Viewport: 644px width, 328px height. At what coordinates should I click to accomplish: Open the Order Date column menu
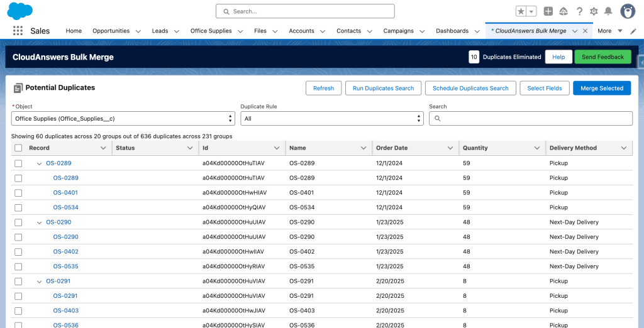[450, 148]
